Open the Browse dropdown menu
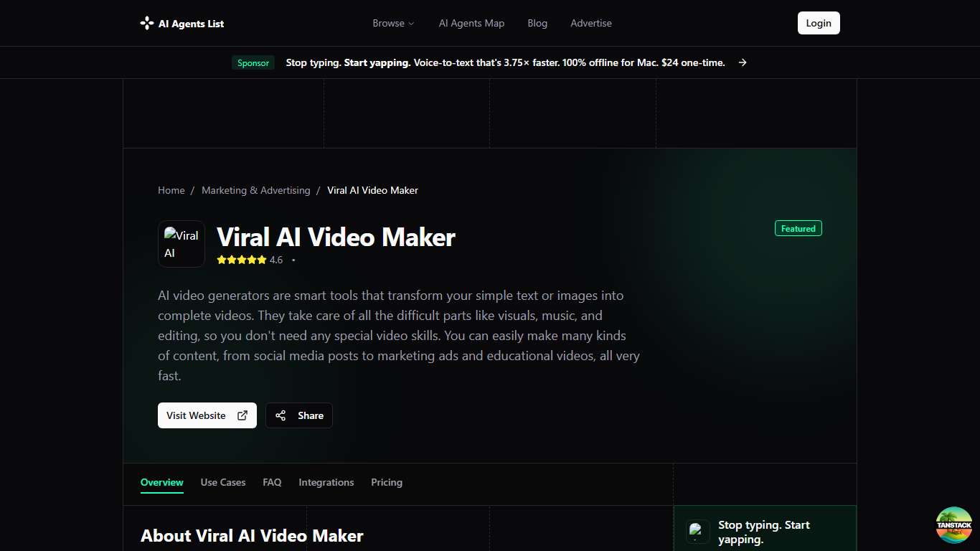Viewport: 980px width, 551px height. [x=393, y=23]
